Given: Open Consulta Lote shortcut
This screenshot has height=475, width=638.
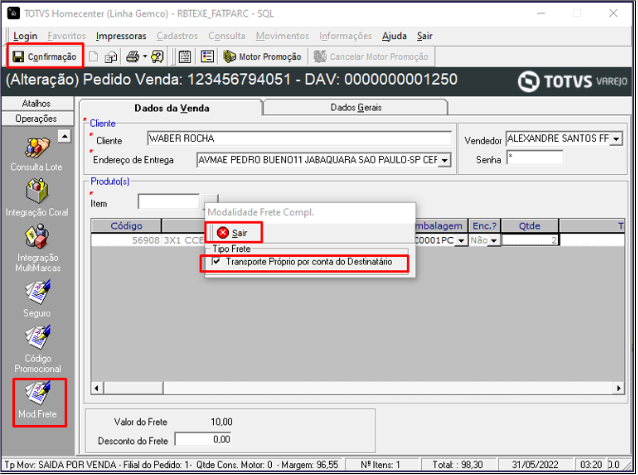Looking at the screenshot, I should [x=37, y=155].
